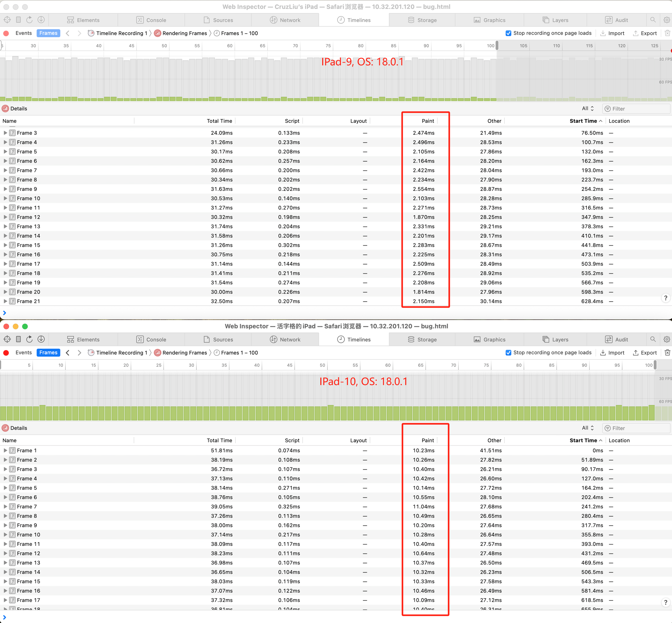Expand Frame 17 row in lower window
Screen dimensions: 672x623
[x=5, y=600]
